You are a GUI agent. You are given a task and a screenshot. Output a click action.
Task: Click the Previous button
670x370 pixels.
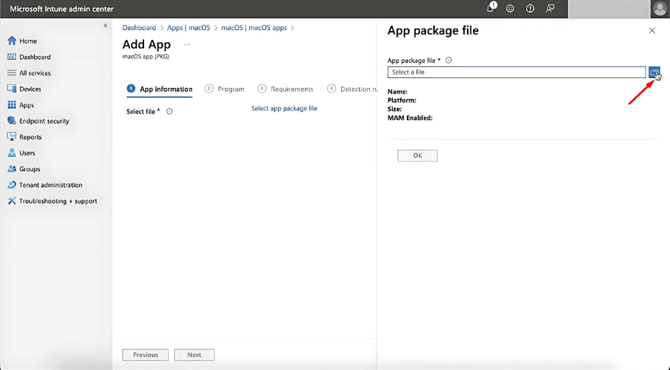point(145,355)
